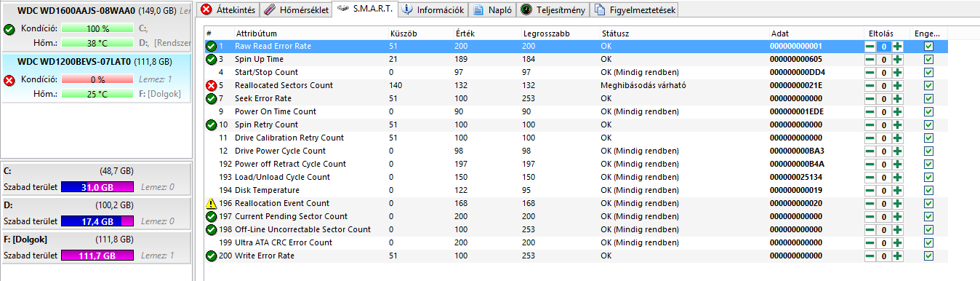Open the Figyelmeztetések tab
980x281 pixels.
635,9
